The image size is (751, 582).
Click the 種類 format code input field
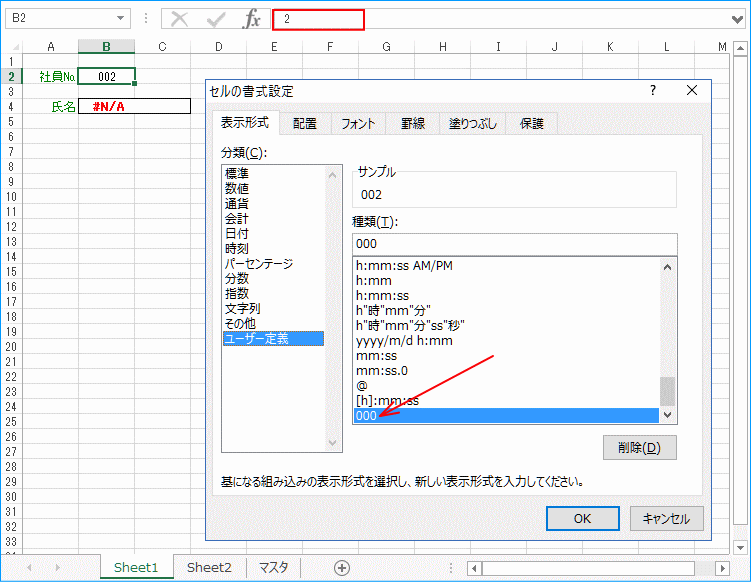(514, 244)
